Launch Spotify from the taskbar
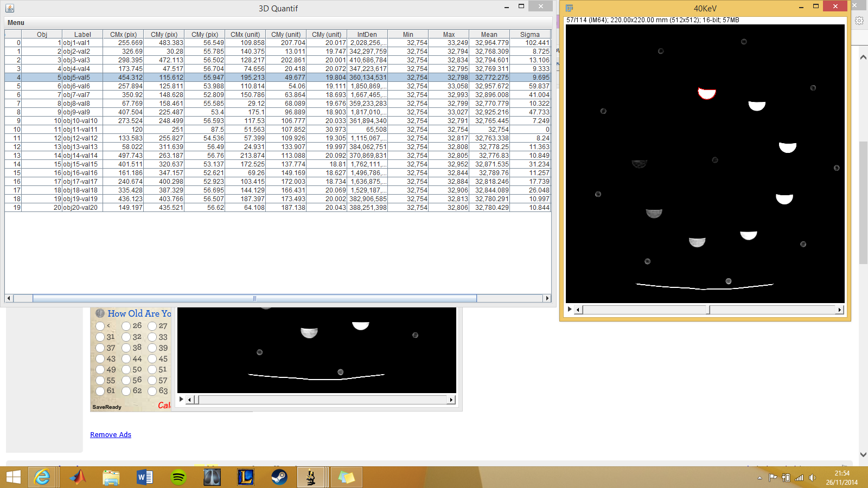Screen dimensions: 868x488 point(178,477)
